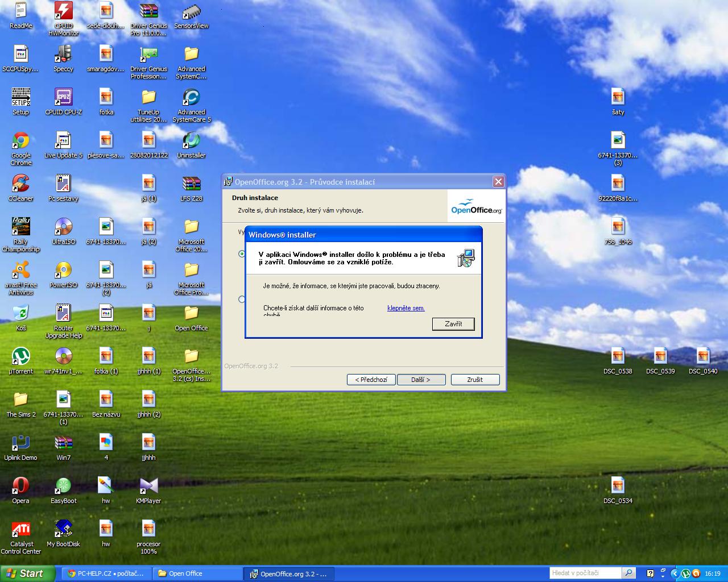Activate the OpenOffice.org 3.2 taskbar item

point(289,573)
